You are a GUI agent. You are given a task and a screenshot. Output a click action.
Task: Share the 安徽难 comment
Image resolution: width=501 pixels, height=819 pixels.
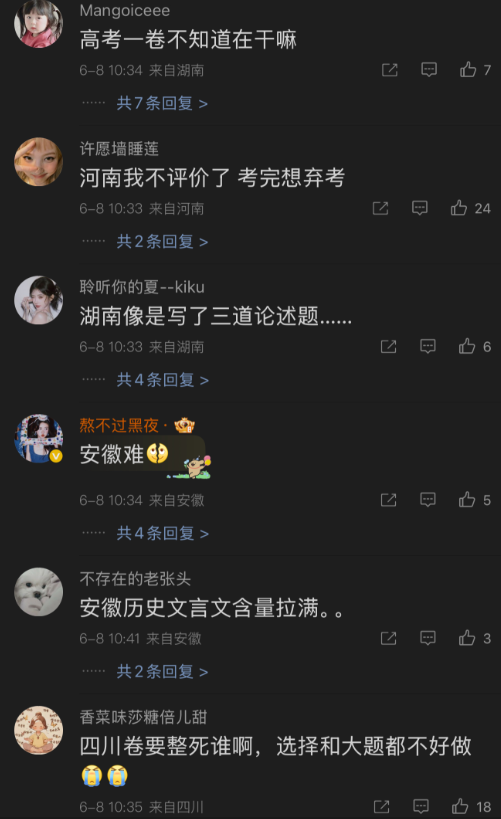tap(389, 500)
